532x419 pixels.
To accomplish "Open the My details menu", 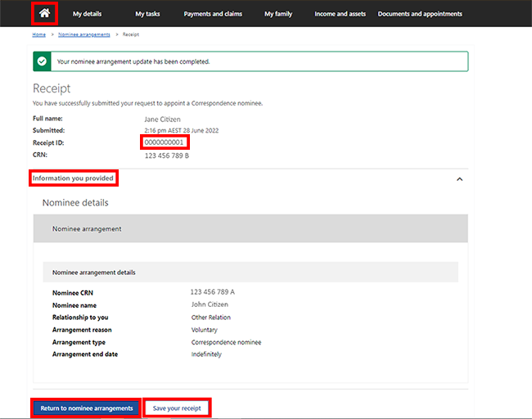I will (x=87, y=14).
